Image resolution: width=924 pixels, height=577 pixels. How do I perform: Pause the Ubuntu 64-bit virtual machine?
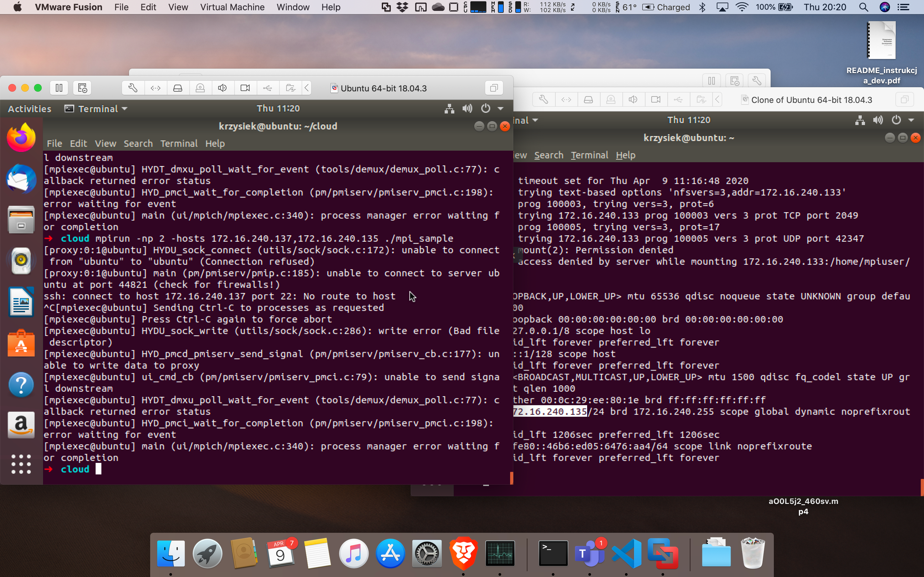click(59, 88)
